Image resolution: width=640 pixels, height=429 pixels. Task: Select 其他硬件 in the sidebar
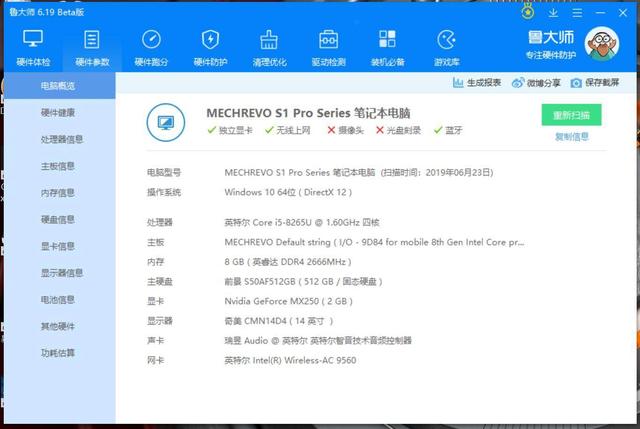click(58, 326)
